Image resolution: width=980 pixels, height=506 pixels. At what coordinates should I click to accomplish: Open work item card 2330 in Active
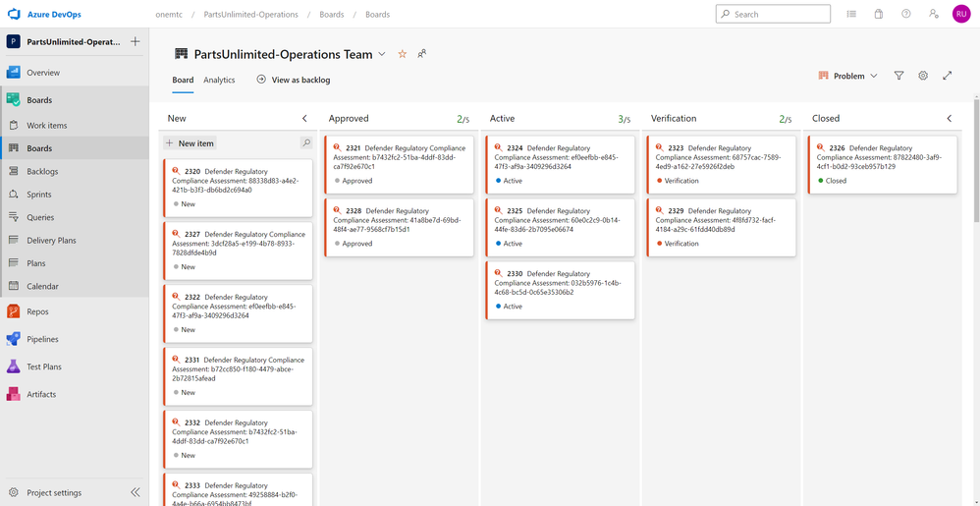point(560,290)
